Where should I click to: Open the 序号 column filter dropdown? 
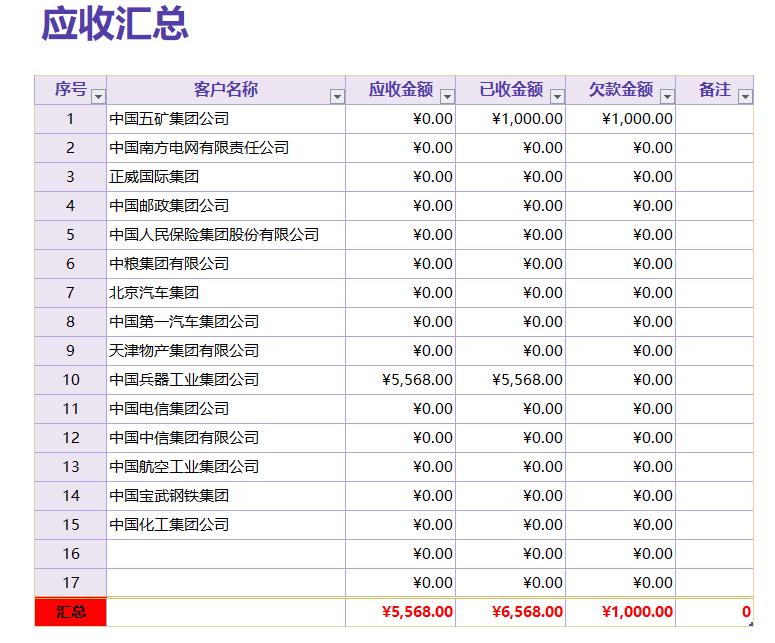coord(98,96)
